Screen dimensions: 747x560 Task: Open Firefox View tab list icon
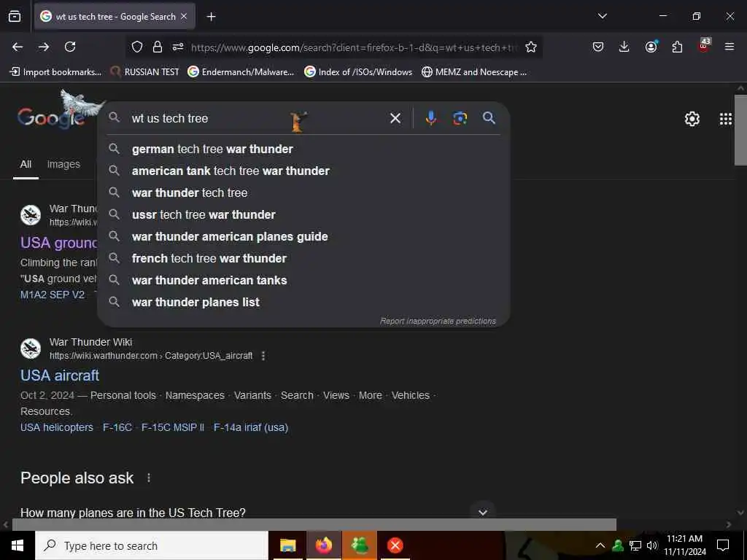pyautogui.click(x=15, y=16)
